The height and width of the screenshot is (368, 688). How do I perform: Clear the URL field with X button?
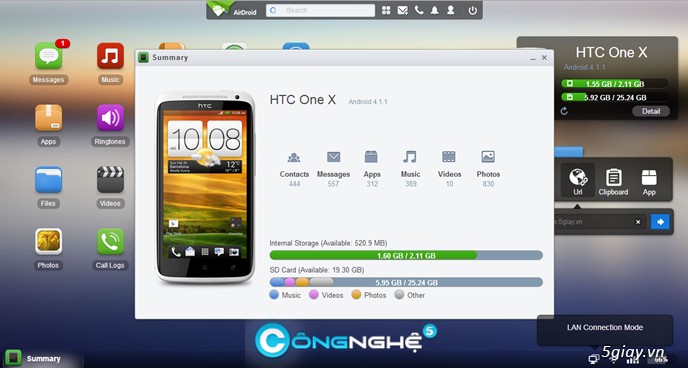638,222
